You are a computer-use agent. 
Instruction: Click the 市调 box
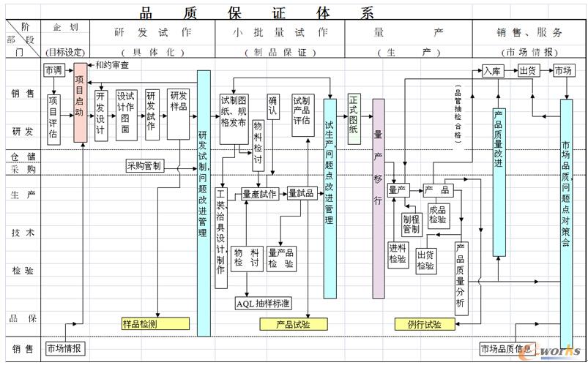[53, 71]
